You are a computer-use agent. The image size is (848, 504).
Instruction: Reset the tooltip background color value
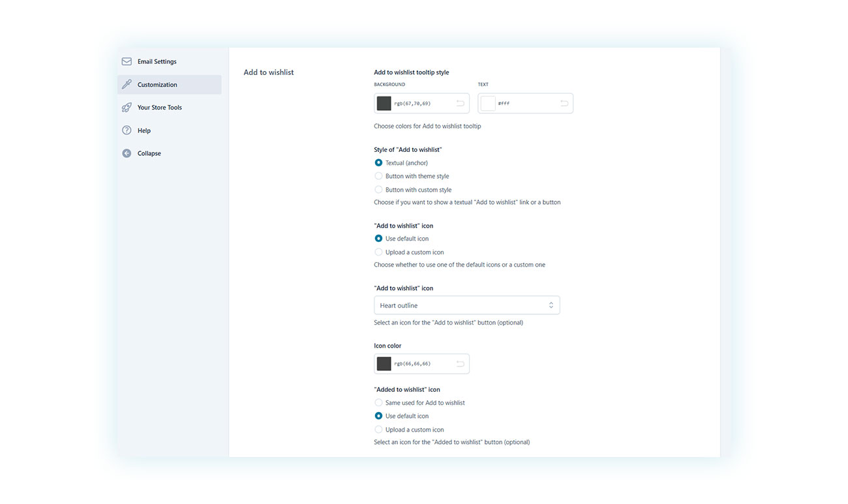461,104
